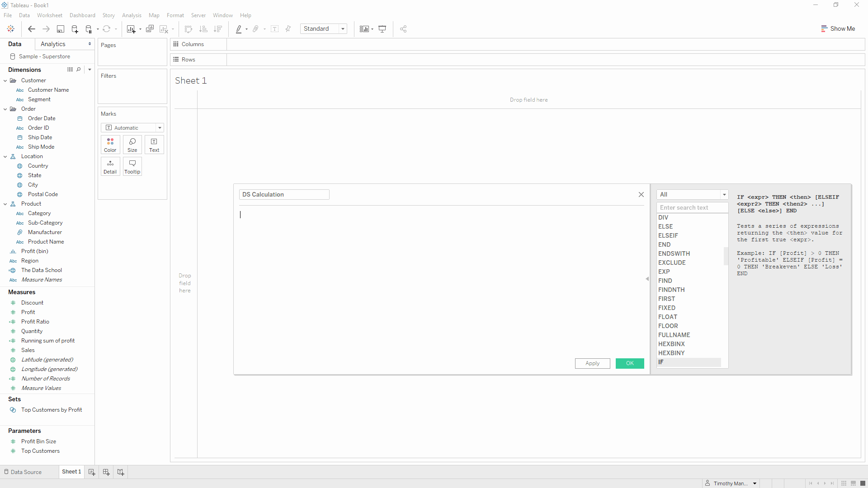Click the calculation name field
868x488 pixels.
coord(284,195)
